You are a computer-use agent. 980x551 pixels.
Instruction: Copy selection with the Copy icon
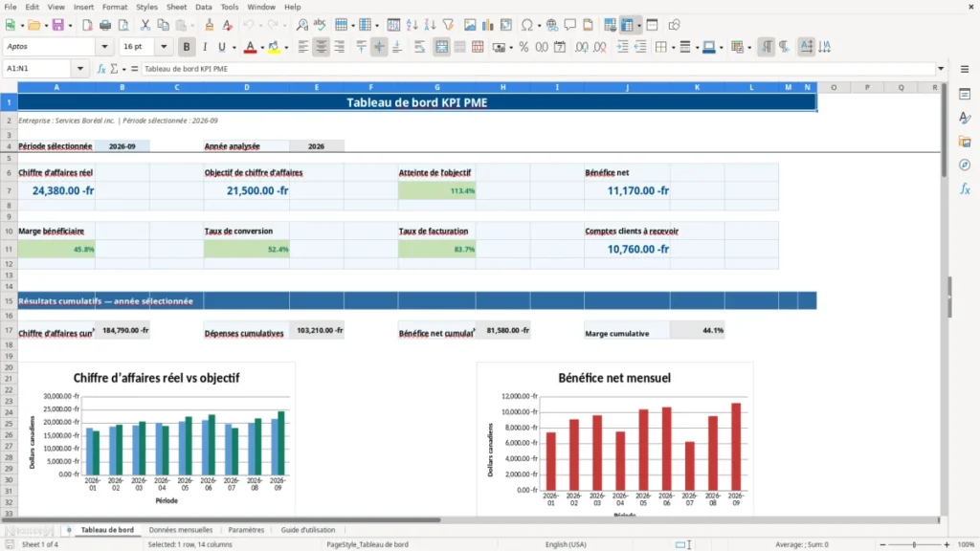(163, 25)
